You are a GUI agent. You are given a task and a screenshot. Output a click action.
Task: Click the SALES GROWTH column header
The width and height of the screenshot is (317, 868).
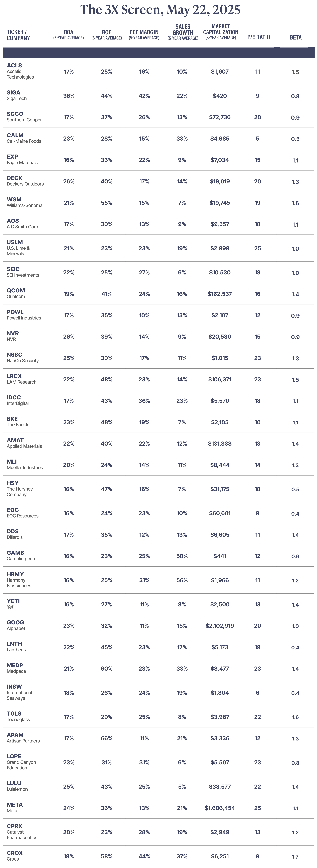[183, 32]
